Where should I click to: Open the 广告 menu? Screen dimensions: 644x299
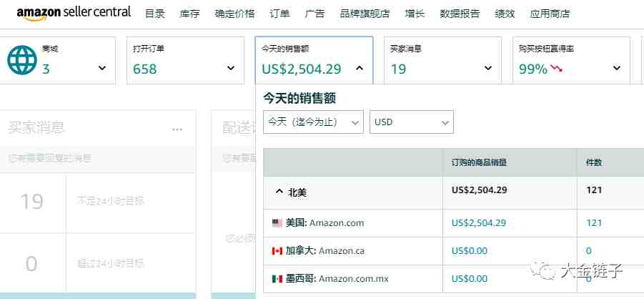coord(314,13)
